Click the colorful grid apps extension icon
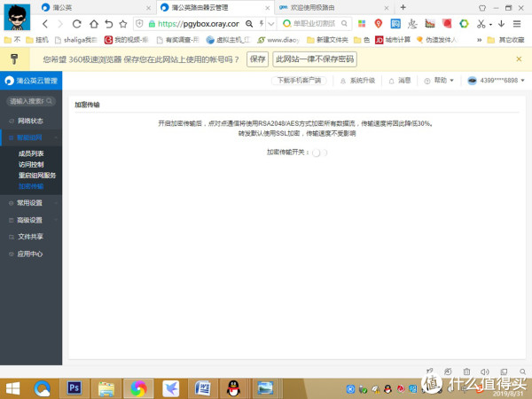 coord(362,23)
